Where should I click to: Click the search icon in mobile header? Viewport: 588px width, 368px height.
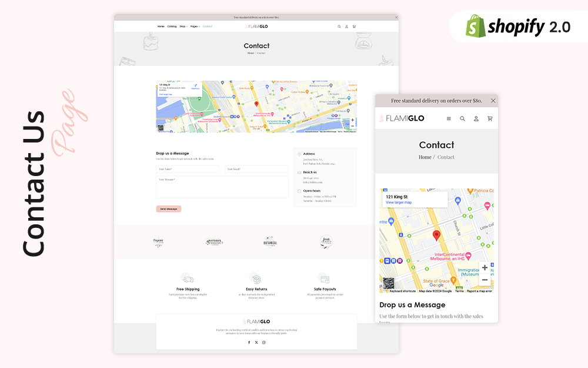462,118
